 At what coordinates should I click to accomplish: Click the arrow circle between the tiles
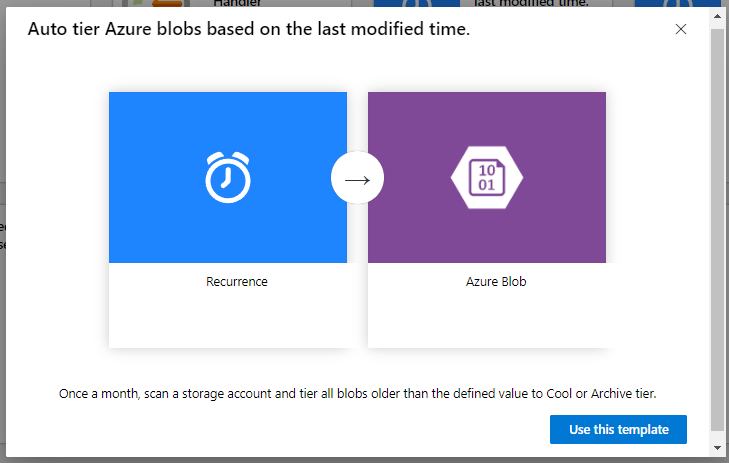tap(357, 178)
